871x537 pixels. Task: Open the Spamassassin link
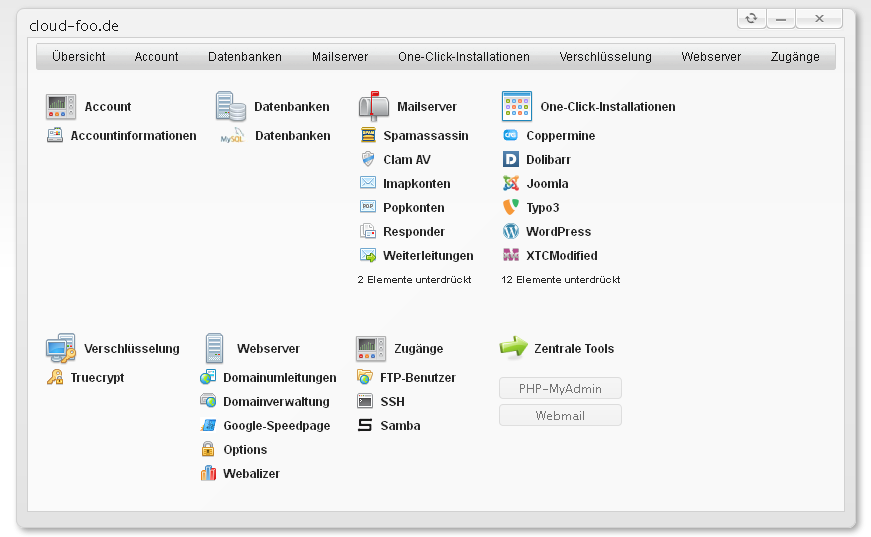pyautogui.click(x=426, y=135)
